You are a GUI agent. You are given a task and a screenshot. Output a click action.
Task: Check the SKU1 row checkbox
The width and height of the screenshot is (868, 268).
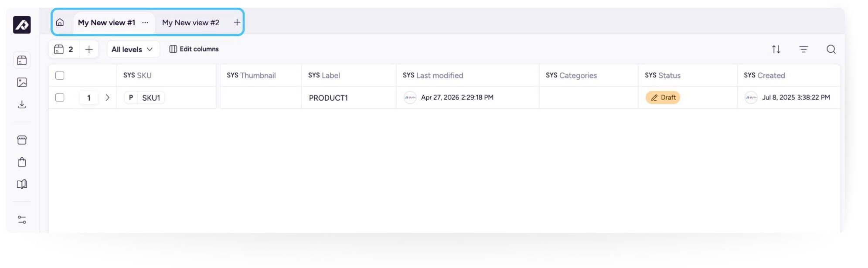pyautogui.click(x=60, y=98)
